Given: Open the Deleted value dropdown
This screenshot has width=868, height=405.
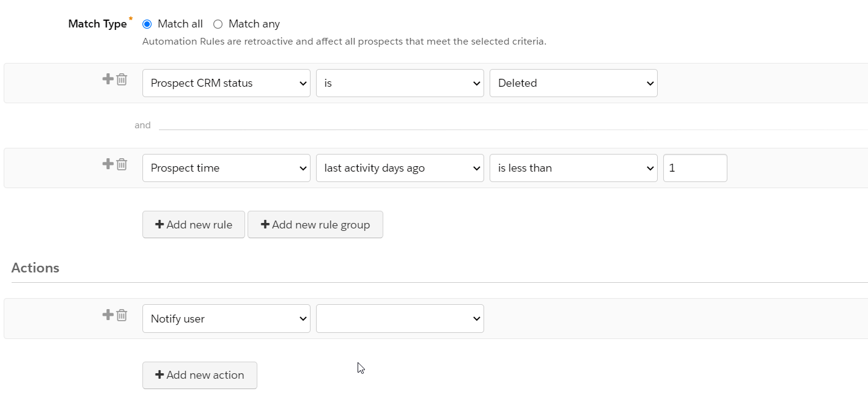Looking at the screenshot, I should pyautogui.click(x=573, y=83).
